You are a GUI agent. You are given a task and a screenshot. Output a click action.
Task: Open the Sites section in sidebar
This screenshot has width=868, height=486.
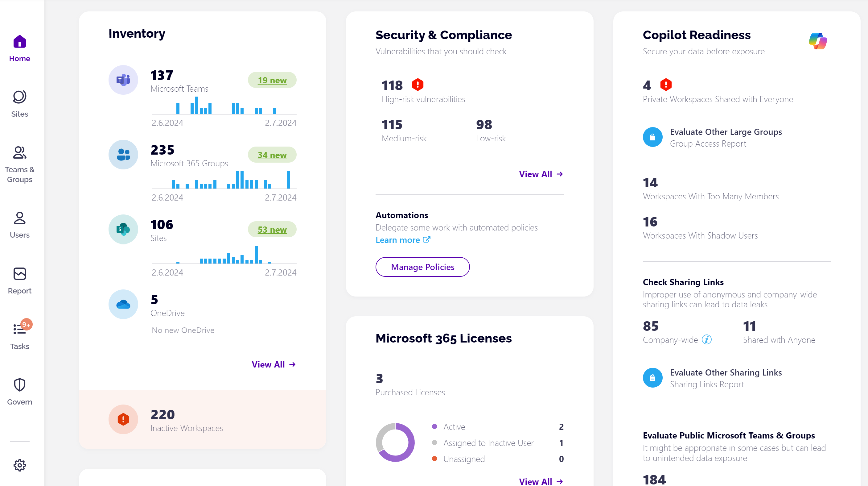coord(19,104)
